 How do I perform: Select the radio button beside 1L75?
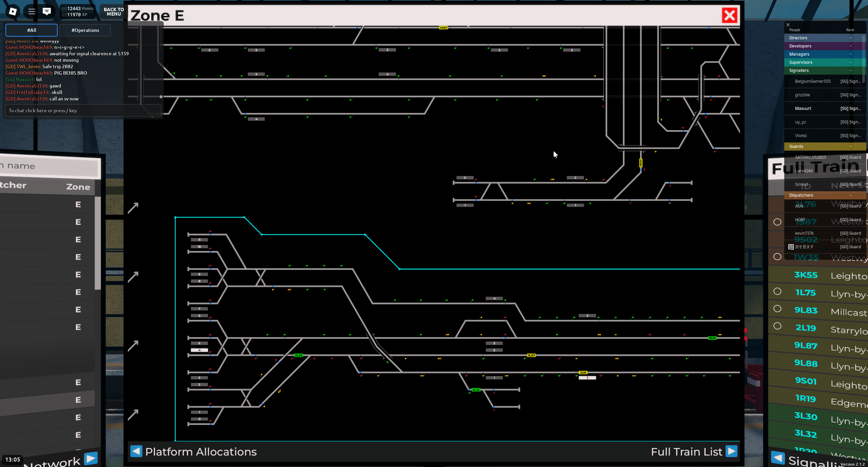click(777, 291)
